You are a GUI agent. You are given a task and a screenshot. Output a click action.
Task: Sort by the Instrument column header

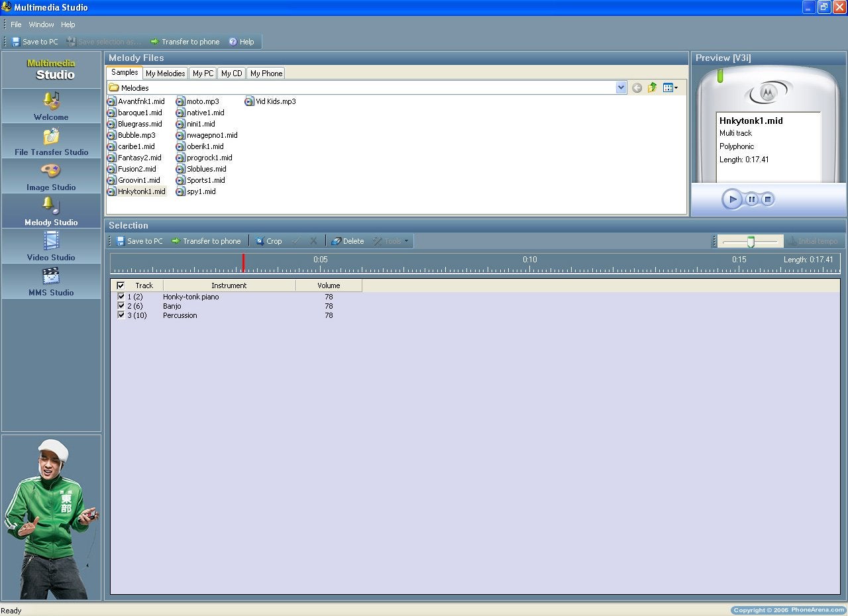[229, 285]
